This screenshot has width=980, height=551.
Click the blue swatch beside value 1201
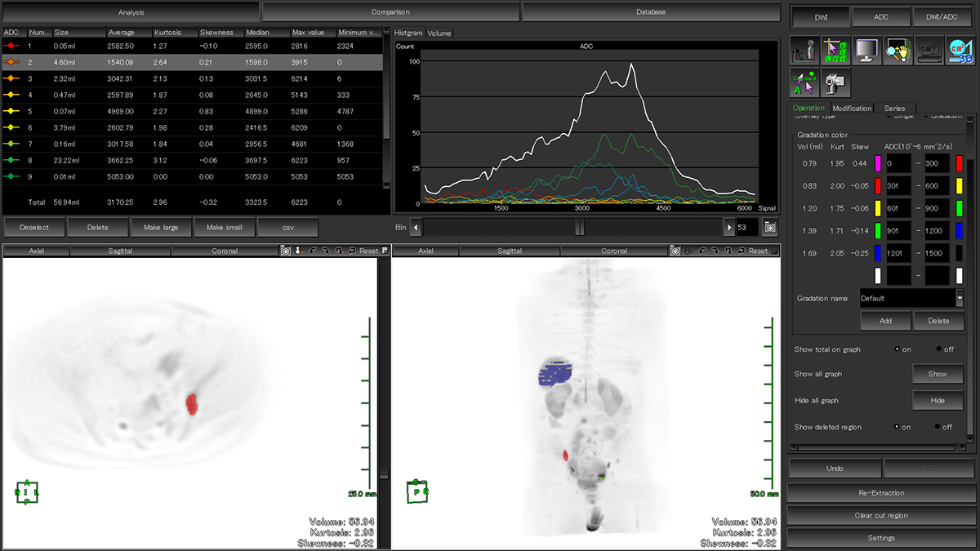click(877, 253)
